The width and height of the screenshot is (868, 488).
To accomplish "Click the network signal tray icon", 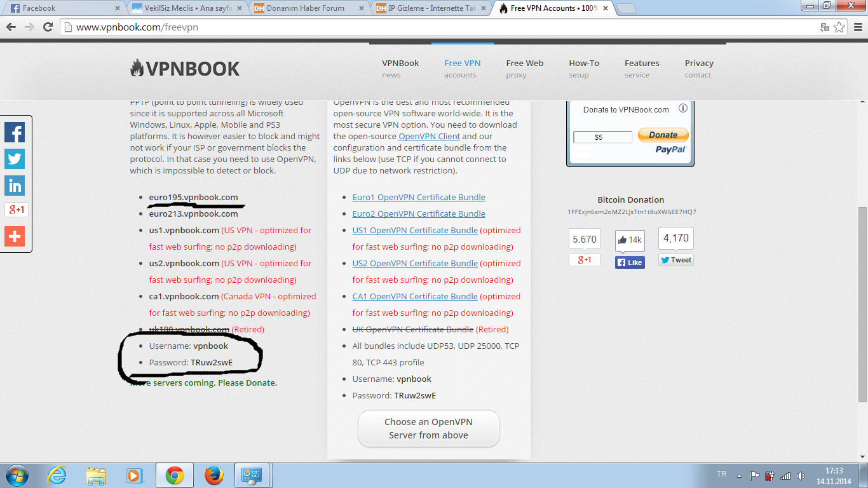I will pos(785,475).
